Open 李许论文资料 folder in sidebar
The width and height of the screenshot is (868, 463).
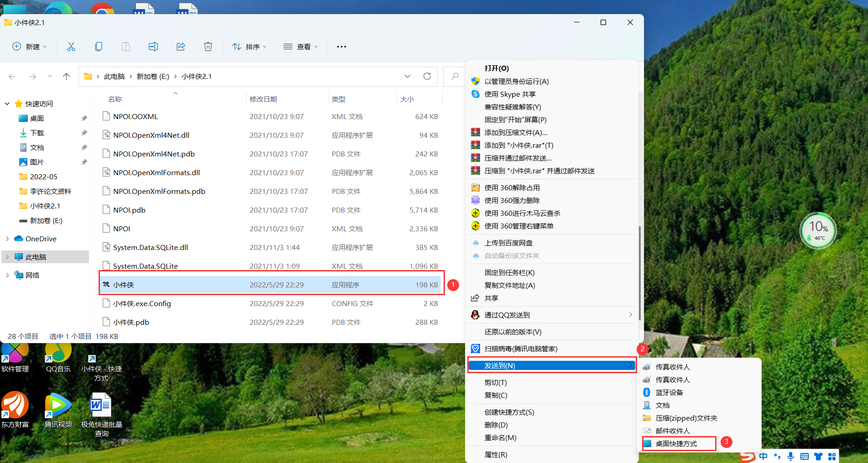[50, 192]
